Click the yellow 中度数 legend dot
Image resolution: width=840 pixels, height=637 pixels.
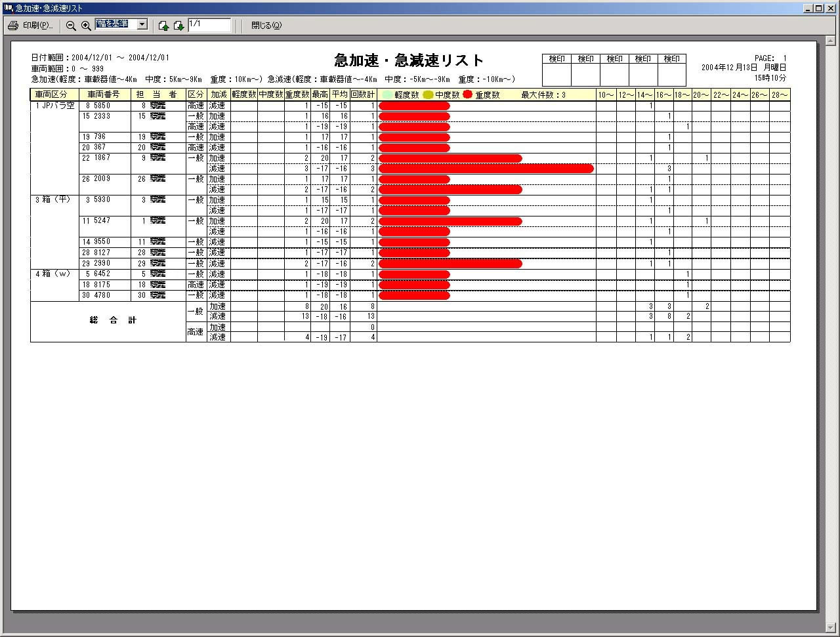click(428, 94)
